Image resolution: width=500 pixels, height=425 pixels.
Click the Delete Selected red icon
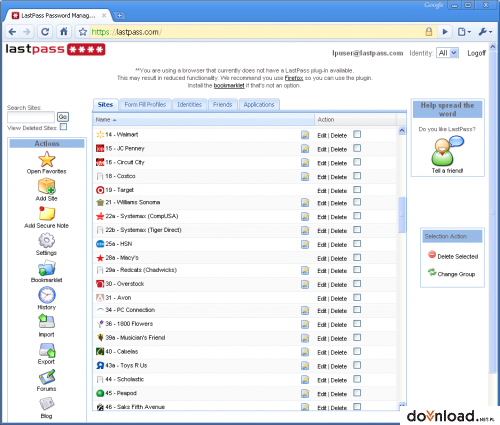coord(432,255)
